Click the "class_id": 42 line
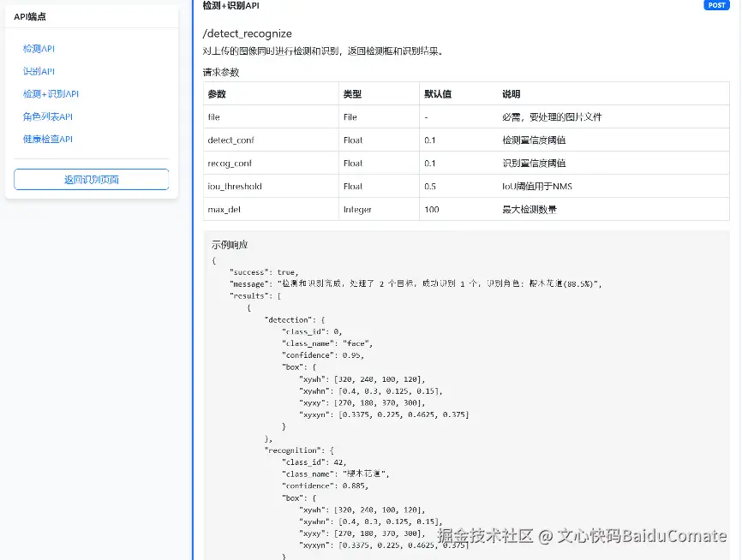The image size is (742, 560). pyautogui.click(x=314, y=462)
